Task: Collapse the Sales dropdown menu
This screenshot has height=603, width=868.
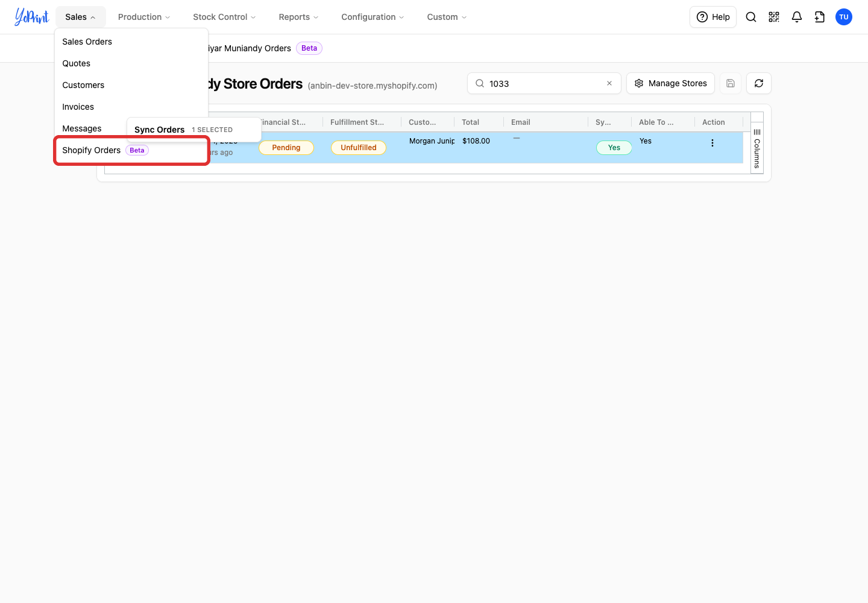Action: point(80,17)
